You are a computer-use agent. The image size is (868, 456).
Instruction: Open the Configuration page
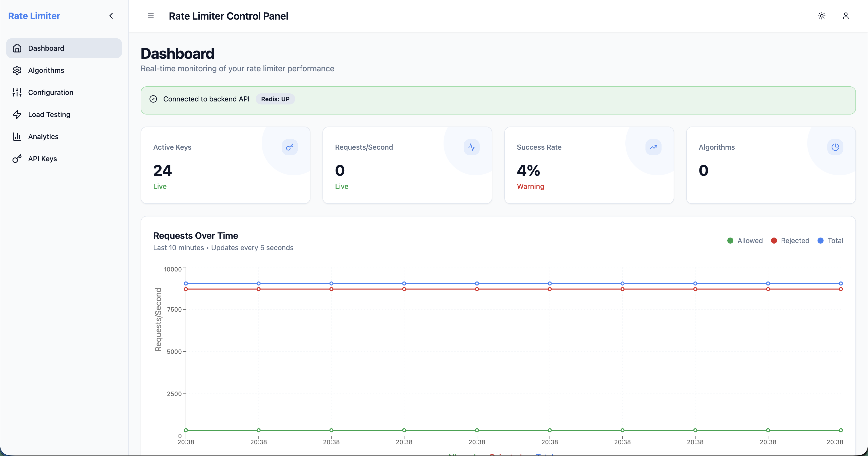pos(64,92)
